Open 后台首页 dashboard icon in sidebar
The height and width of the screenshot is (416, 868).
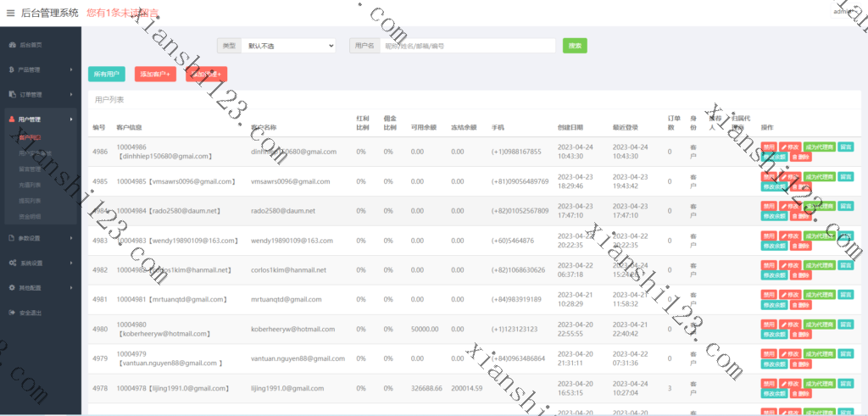[x=12, y=45]
